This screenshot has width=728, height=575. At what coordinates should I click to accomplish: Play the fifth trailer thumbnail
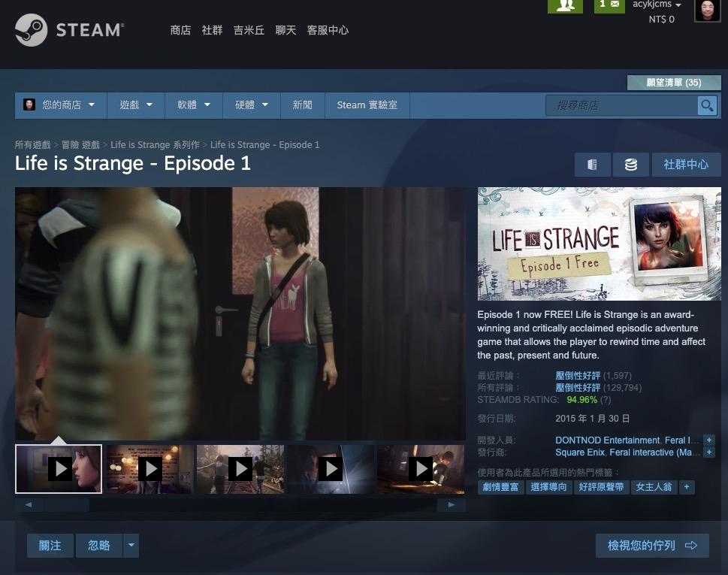pos(421,469)
